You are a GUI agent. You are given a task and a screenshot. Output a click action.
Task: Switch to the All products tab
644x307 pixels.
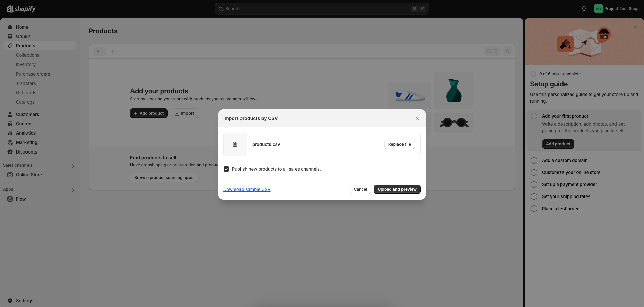pos(99,51)
